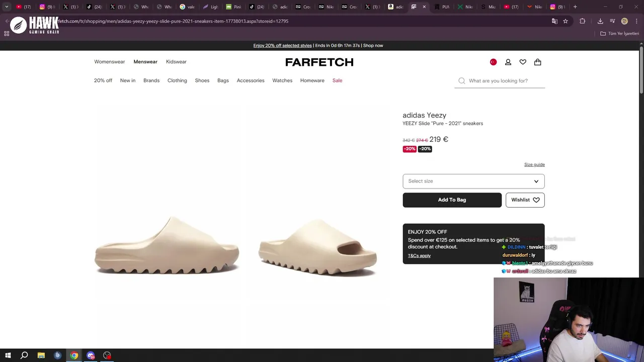
Task: Switch to the PUMA browser tab
Action: [442, 7]
